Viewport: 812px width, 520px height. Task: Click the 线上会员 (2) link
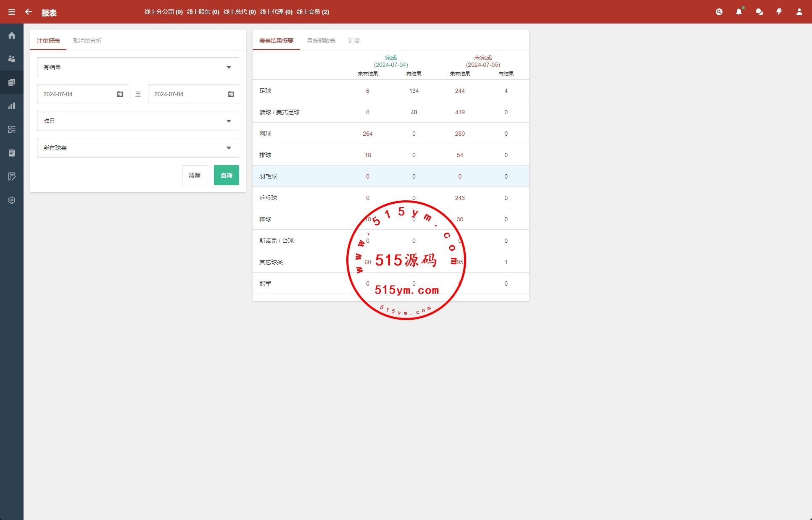coord(313,12)
